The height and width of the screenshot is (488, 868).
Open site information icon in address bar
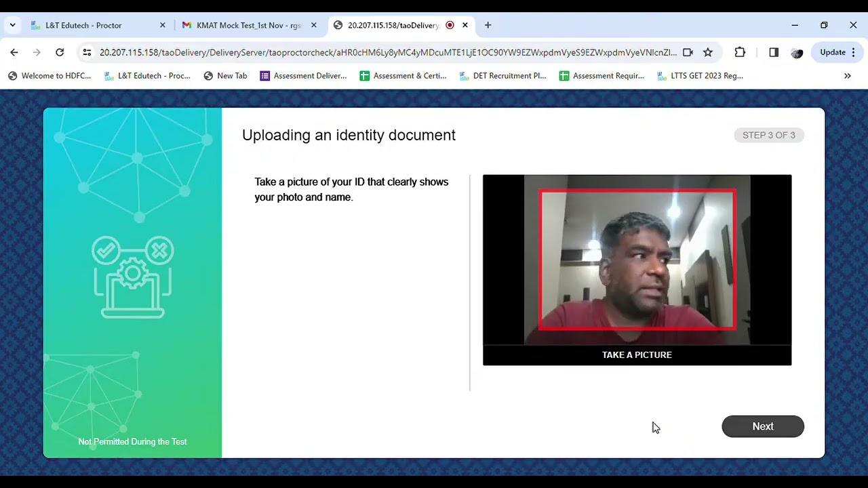87,52
